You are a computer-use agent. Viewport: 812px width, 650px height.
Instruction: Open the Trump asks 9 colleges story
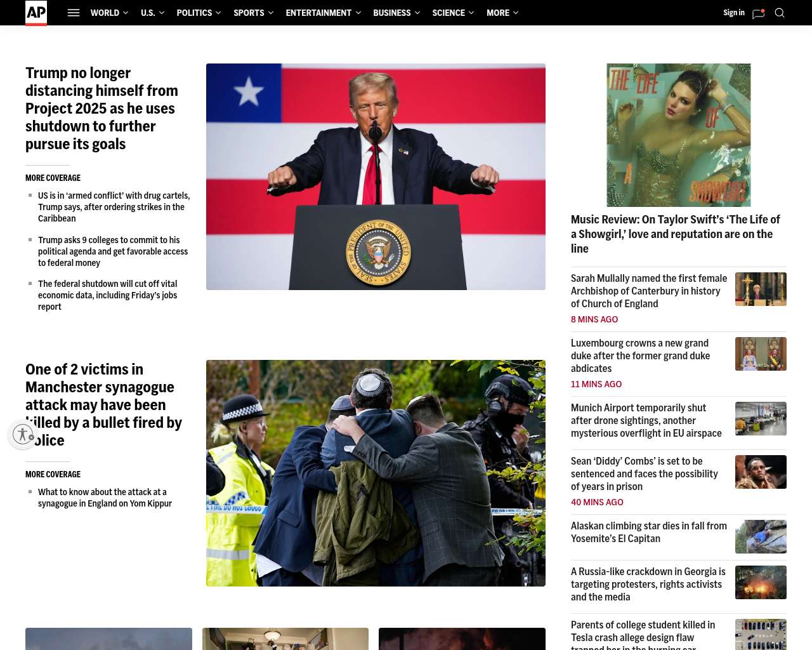pyautogui.click(x=113, y=251)
